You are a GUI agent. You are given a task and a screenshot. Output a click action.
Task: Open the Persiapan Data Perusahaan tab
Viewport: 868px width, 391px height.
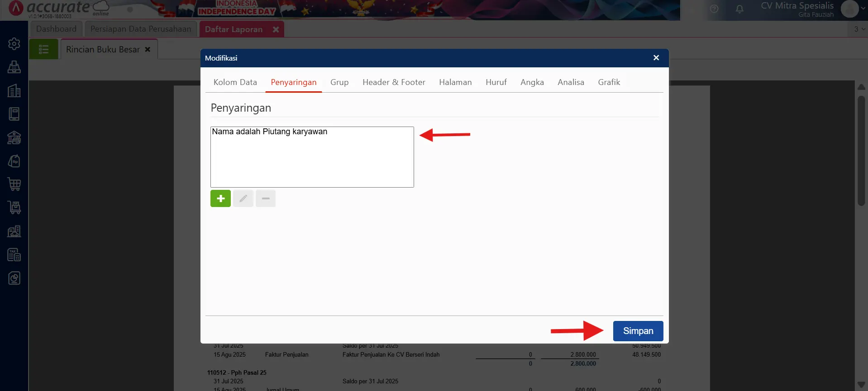(x=141, y=29)
